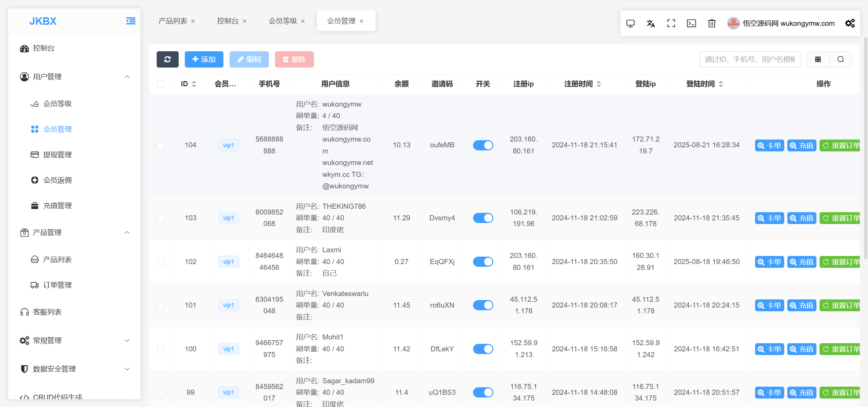Tick the select-all header checkbox

[x=161, y=84]
